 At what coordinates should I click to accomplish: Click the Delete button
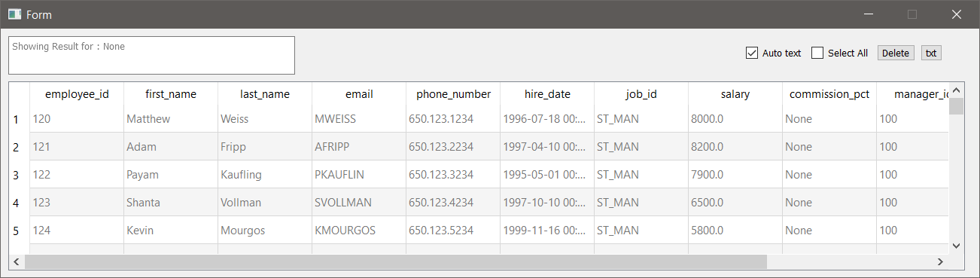[x=896, y=53]
